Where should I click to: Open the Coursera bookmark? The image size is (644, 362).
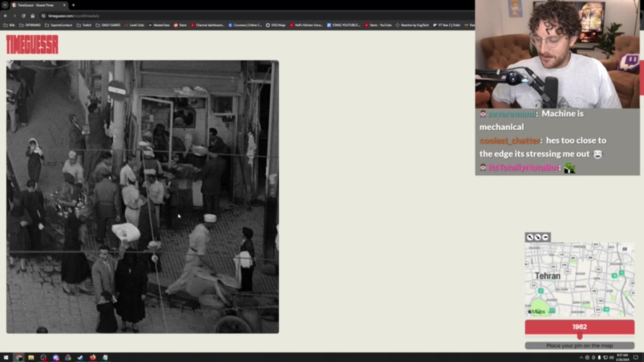(245, 25)
